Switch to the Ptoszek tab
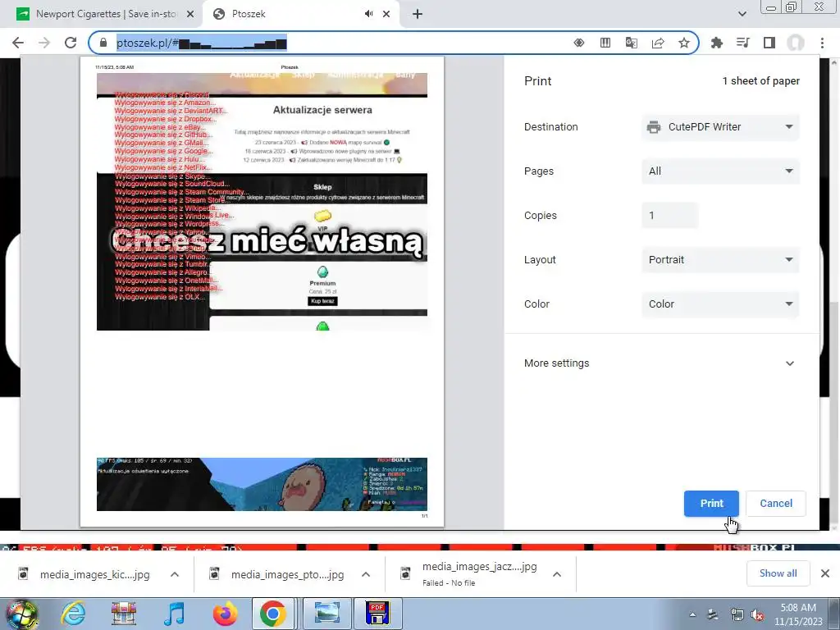Image resolution: width=840 pixels, height=630 pixels. pos(300,14)
